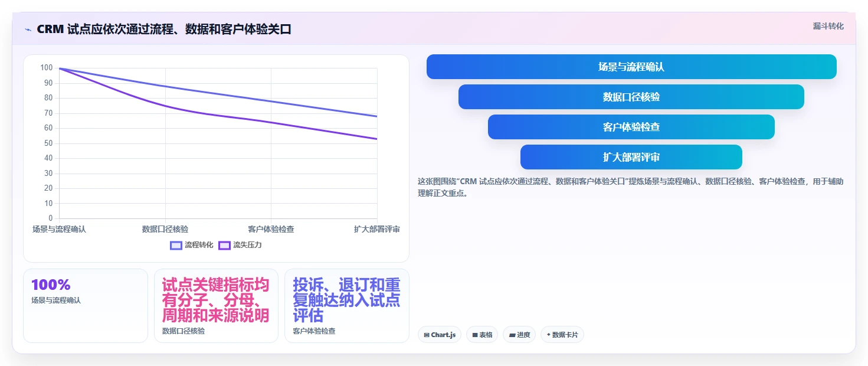
Task: Click the slide title starting with CRM 试点
Action: [x=164, y=30]
